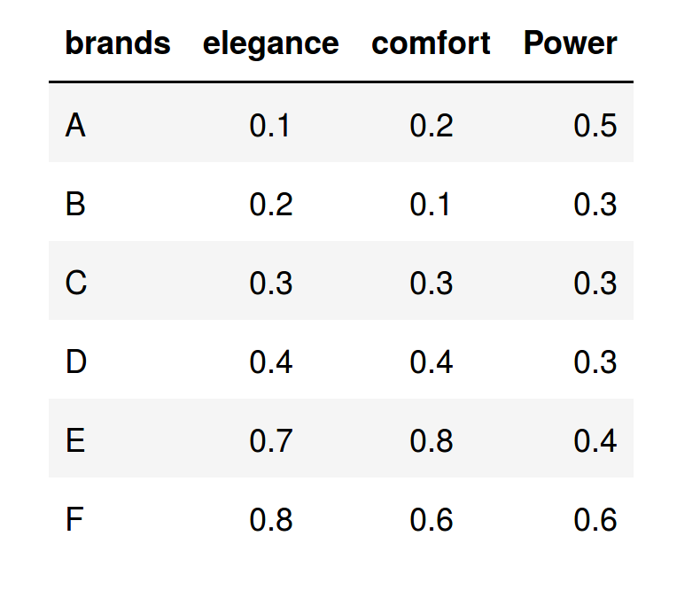Click the Power column header

(570, 43)
